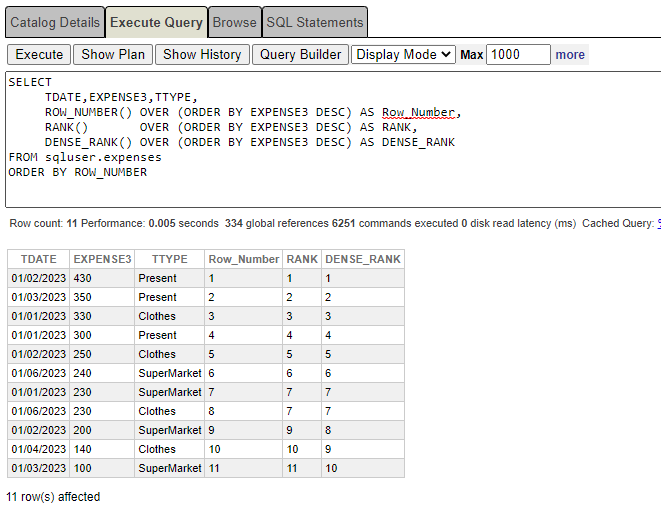Open the Query Builder

point(300,55)
